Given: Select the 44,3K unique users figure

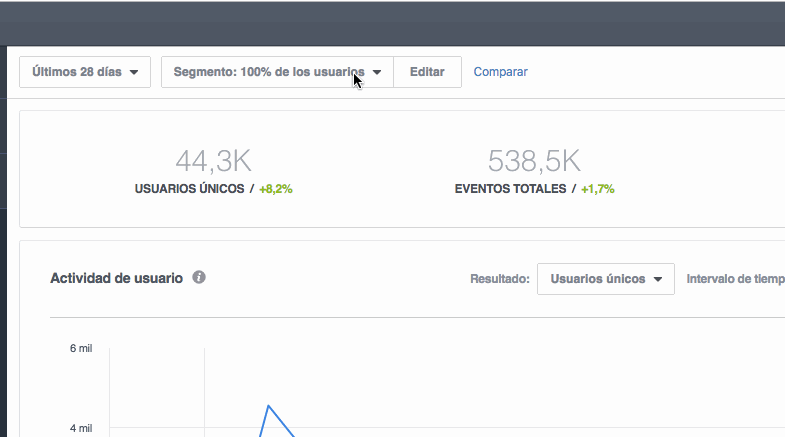Looking at the screenshot, I should pos(213,161).
